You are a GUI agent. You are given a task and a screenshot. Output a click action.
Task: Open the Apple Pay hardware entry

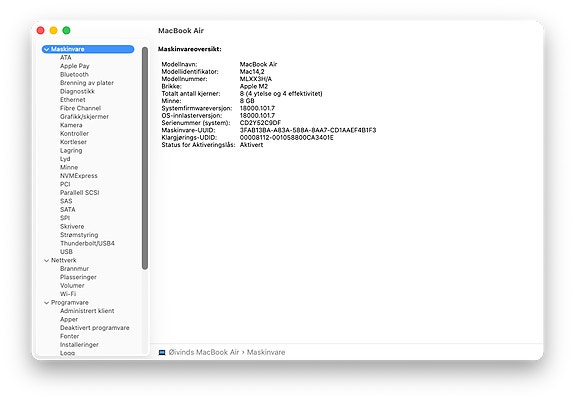(x=74, y=66)
